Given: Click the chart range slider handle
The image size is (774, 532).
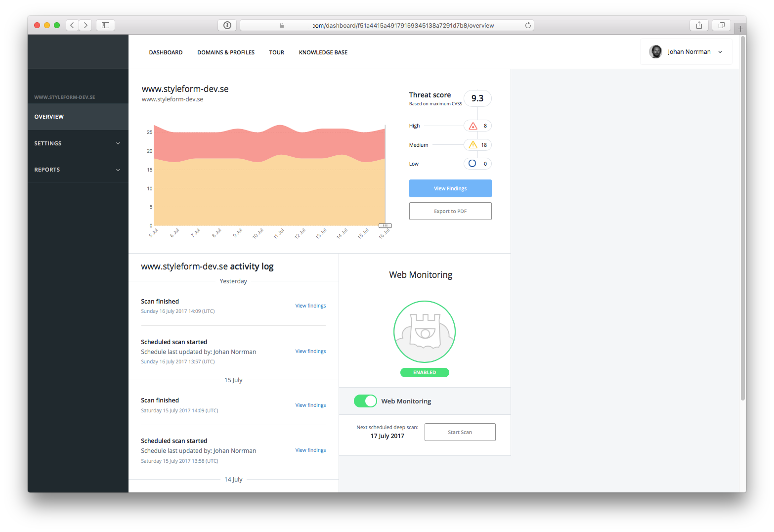Looking at the screenshot, I should (x=385, y=225).
